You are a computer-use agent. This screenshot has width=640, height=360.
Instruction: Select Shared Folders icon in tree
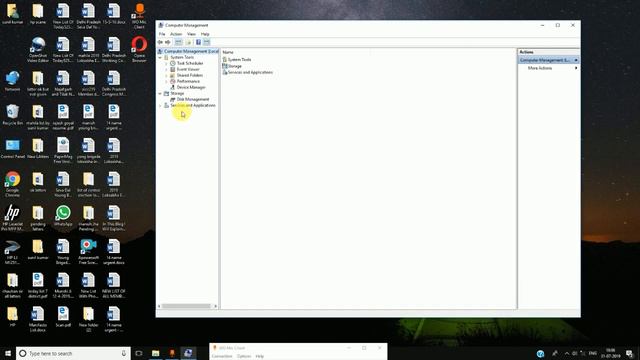173,76
